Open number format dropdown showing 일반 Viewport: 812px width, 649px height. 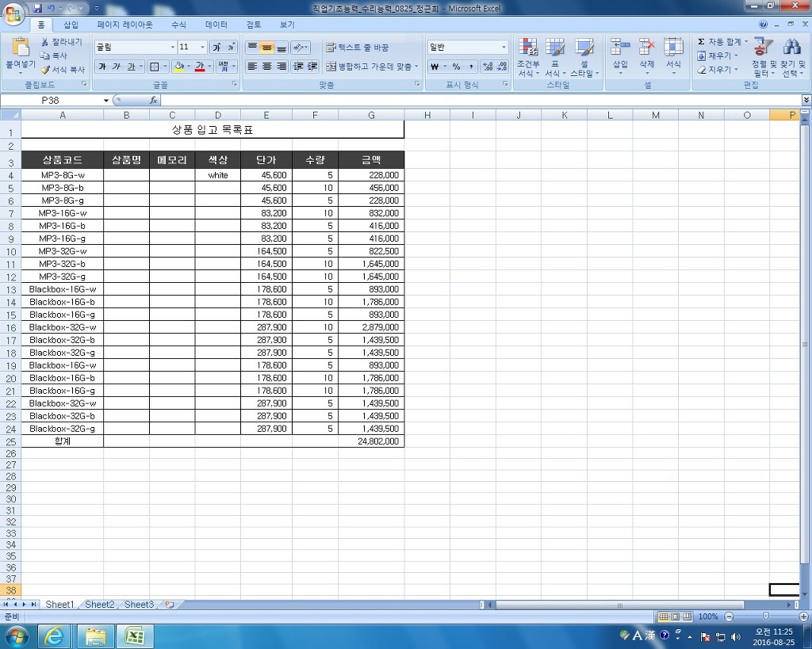point(504,47)
